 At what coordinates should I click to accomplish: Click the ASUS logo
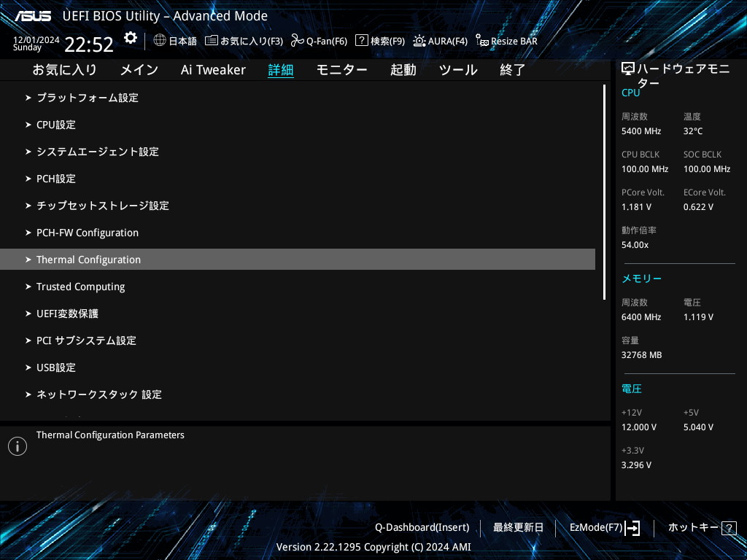[32, 16]
